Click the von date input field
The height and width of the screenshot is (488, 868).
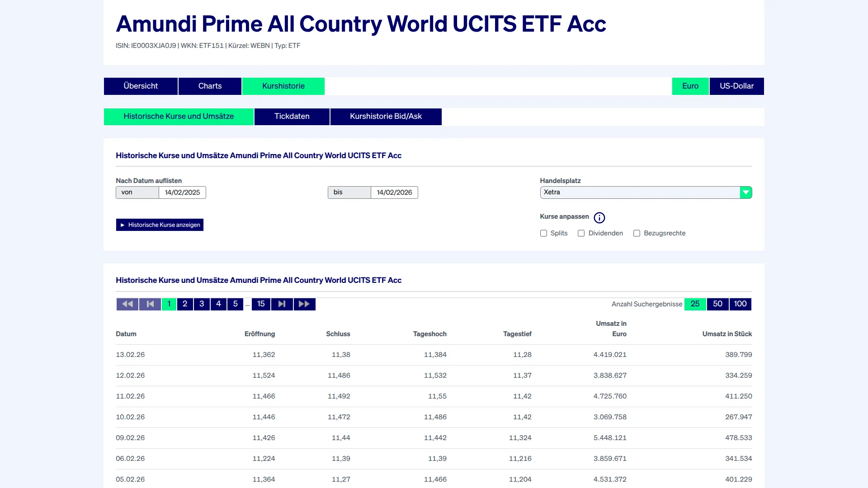click(x=182, y=192)
